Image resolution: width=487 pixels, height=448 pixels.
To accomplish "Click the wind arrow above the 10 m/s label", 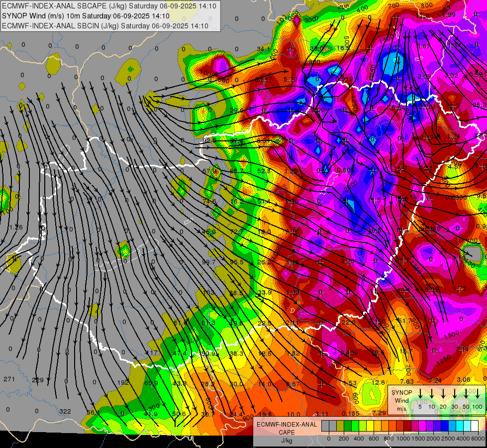I will pos(431,393).
